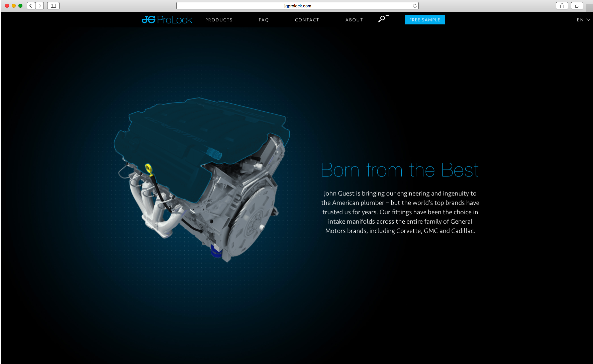Focus the jgprolock.com address bar
Screen dimensions: 593x364
297,6
